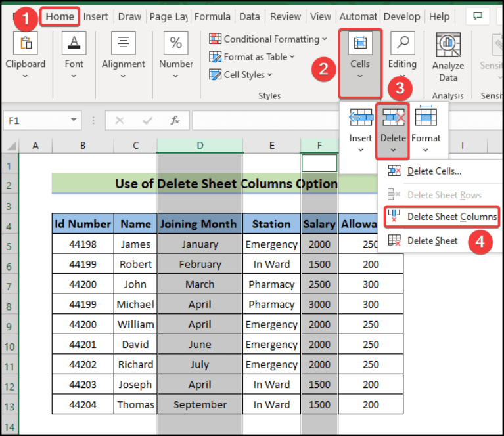Select the cell containing September
This screenshot has height=436, width=504.
pyautogui.click(x=199, y=404)
